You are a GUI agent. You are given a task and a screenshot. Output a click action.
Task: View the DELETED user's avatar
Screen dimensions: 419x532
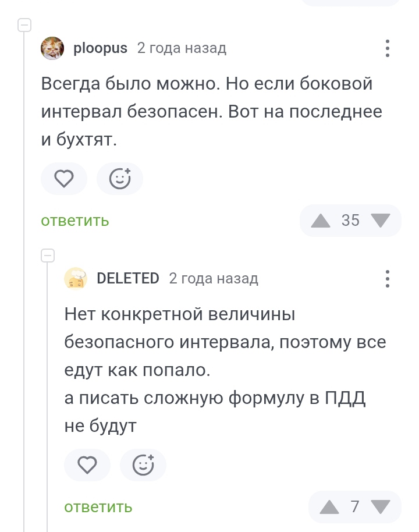(x=76, y=279)
